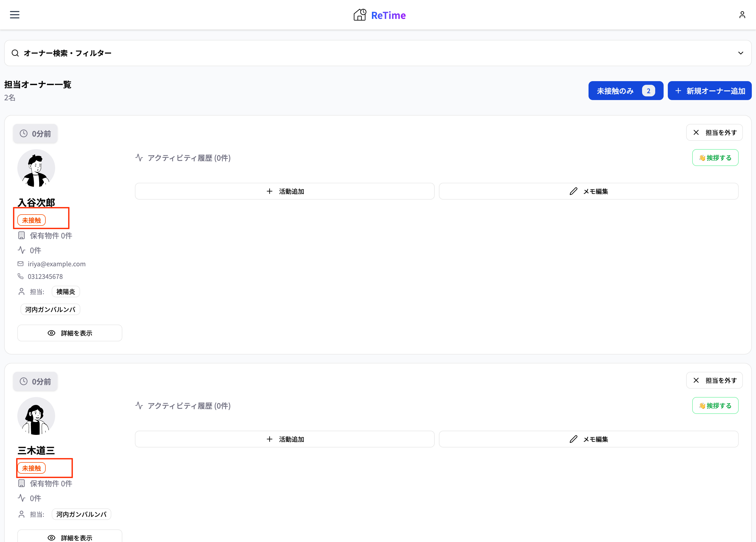Click phone icon beside 0312345678

(x=20, y=277)
